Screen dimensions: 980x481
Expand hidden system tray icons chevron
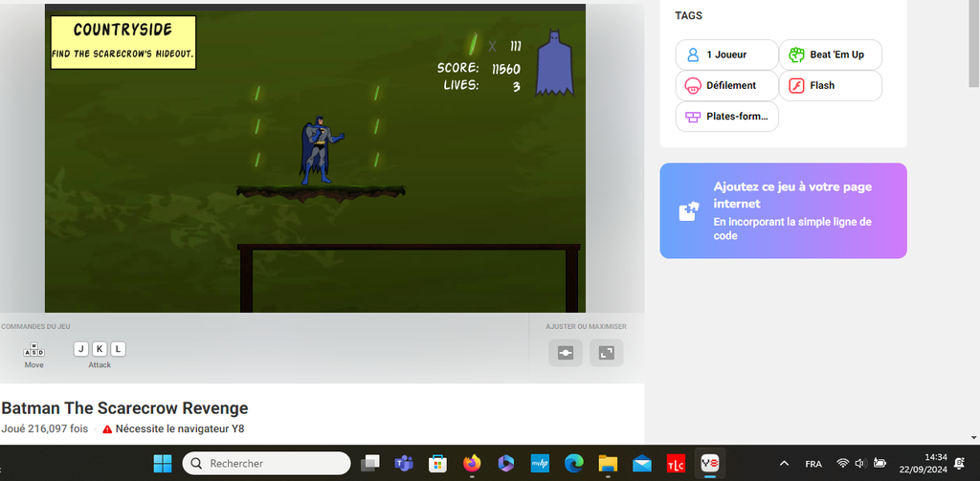point(785,464)
